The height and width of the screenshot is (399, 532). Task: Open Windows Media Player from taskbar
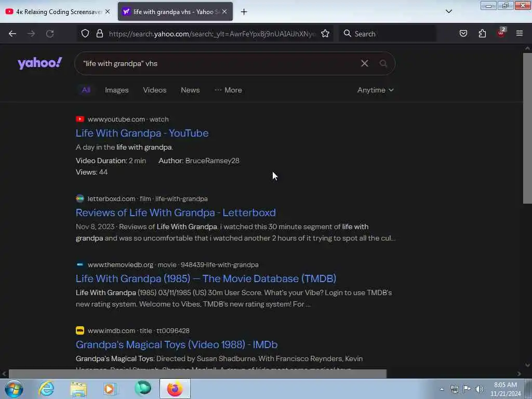point(110,389)
